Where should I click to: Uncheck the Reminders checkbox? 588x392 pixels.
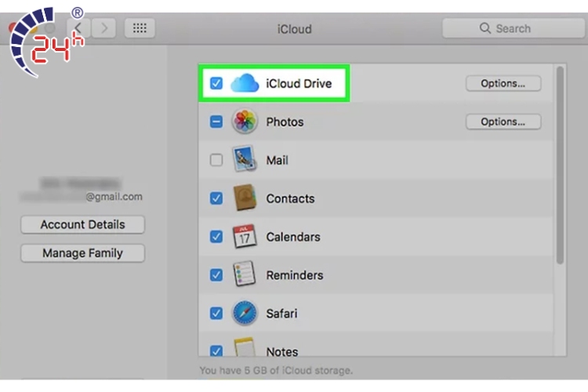tap(216, 275)
